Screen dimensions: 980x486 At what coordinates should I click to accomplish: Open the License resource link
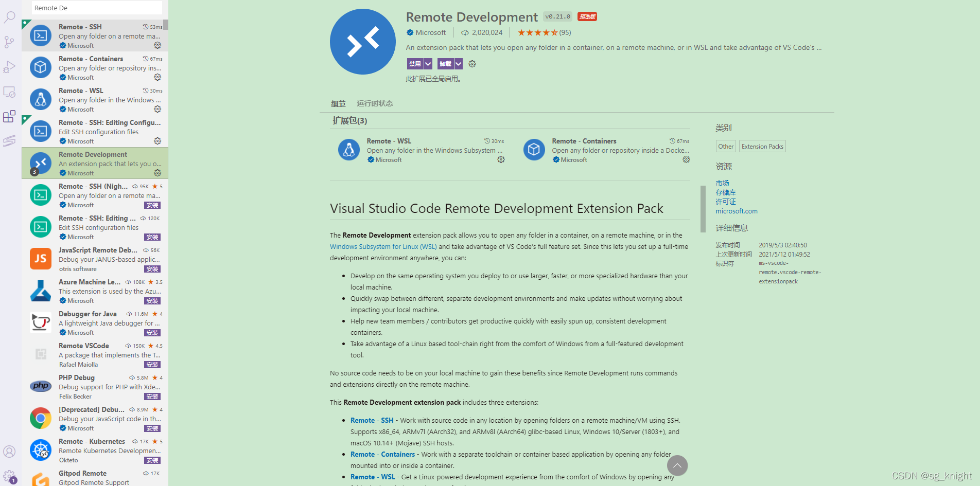click(x=726, y=202)
